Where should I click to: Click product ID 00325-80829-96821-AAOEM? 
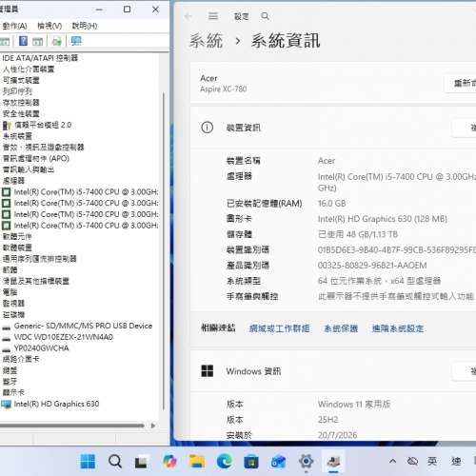[x=372, y=266]
